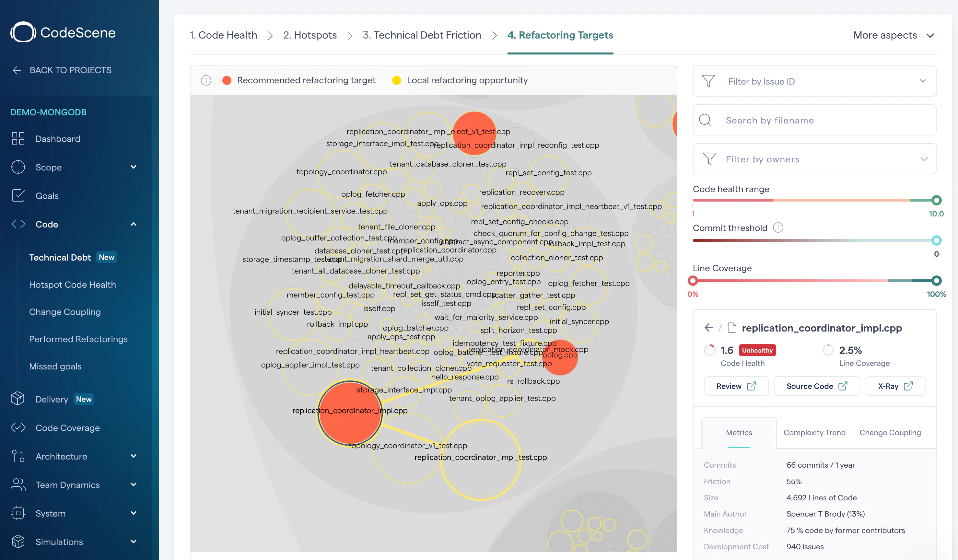Click the X-Ray button
The width and height of the screenshot is (958, 560).
click(895, 386)
